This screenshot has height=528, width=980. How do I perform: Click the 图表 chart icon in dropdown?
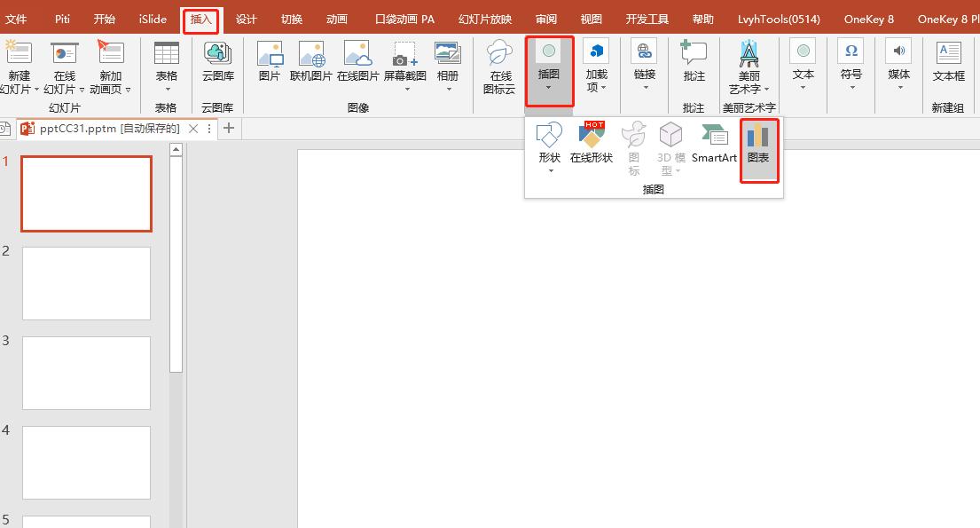(x=758, y=145)
